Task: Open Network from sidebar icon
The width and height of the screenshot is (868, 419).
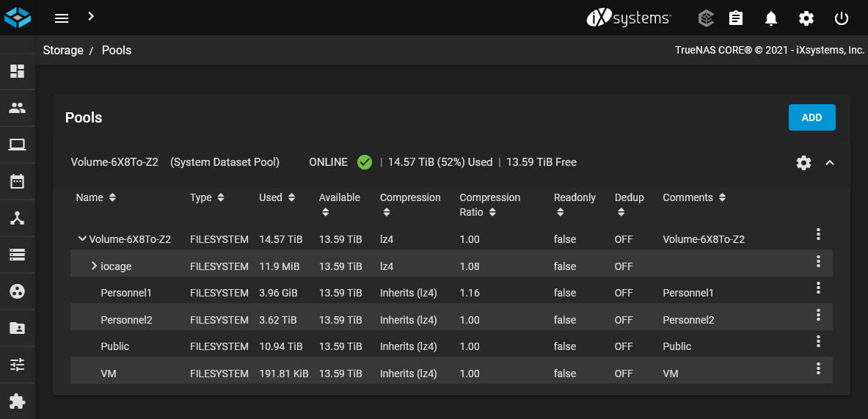Action: pos(17,218)
